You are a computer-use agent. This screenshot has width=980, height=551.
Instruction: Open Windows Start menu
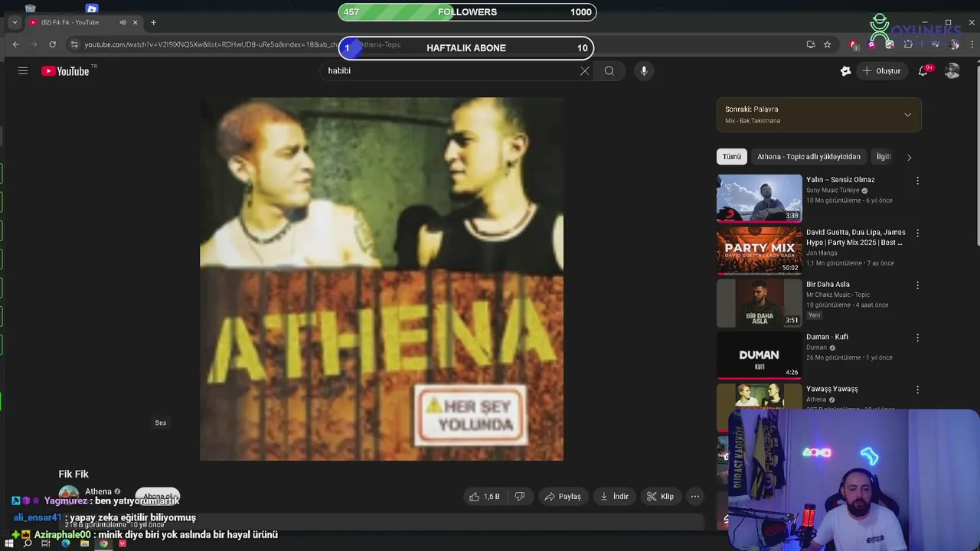point(8,543)
